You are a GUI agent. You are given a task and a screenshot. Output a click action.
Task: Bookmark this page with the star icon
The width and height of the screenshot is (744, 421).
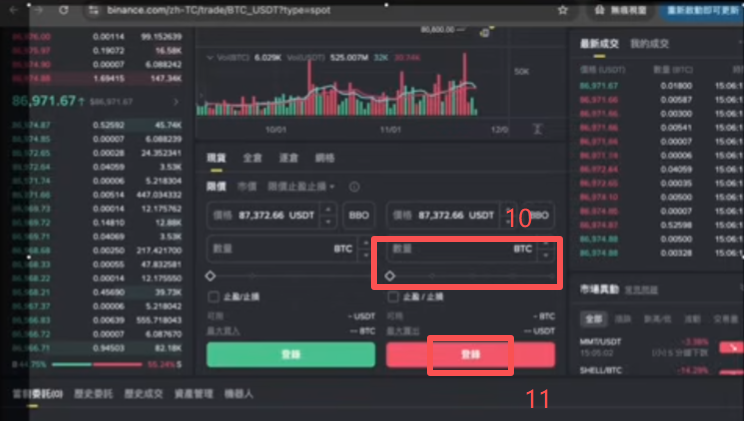coord(563,10)
